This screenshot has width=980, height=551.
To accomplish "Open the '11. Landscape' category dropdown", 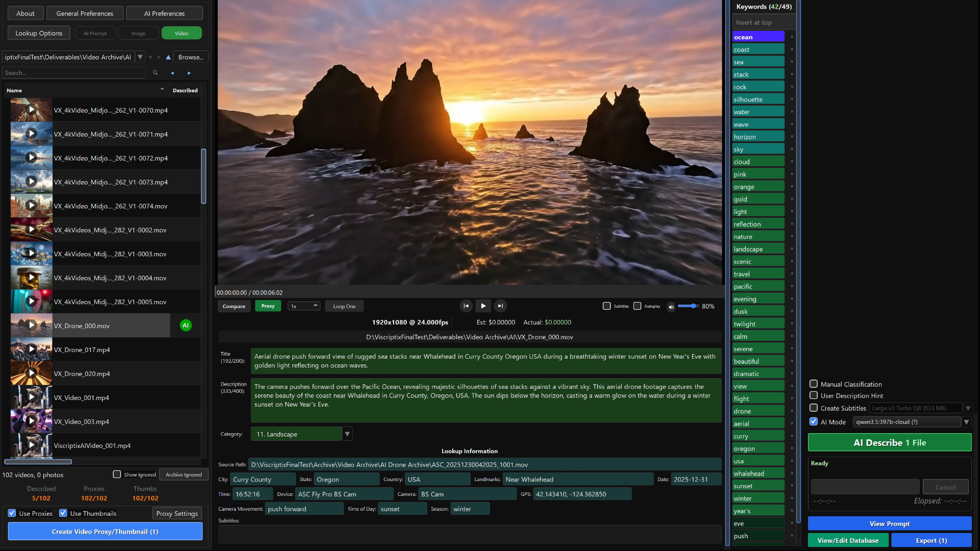I will (x=347, y=434).
